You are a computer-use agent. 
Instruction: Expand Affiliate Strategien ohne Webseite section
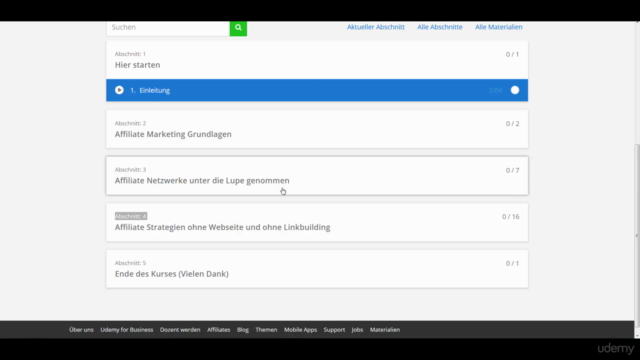317,222
